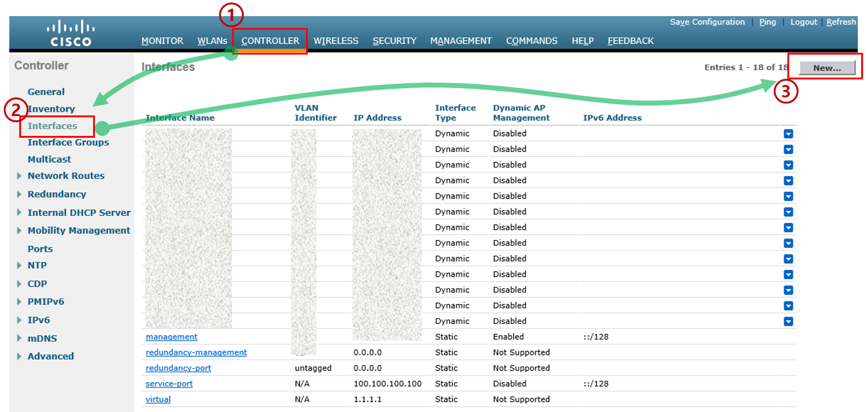Click the Enabled cell in management row
Viewport: 868px width, 412px height.
pyautogui.click(x=509, y=337)
